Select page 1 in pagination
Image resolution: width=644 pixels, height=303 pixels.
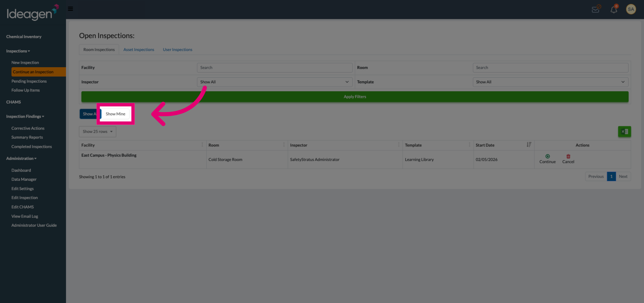pyautogui.click(x=611, y=176)
